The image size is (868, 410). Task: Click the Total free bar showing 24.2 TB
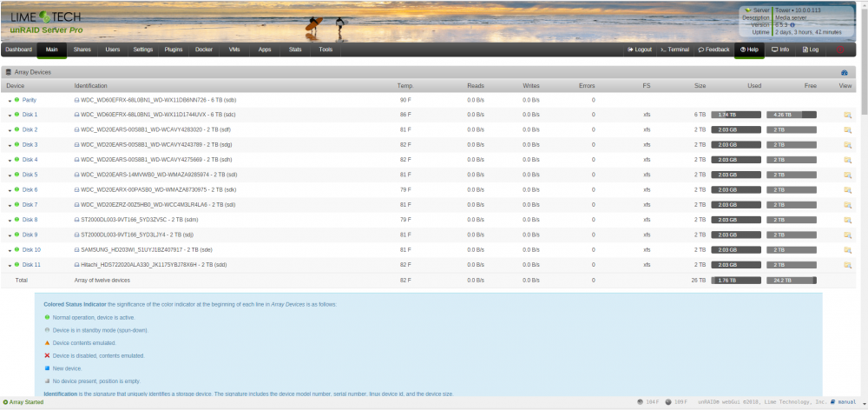click(792, 281)
